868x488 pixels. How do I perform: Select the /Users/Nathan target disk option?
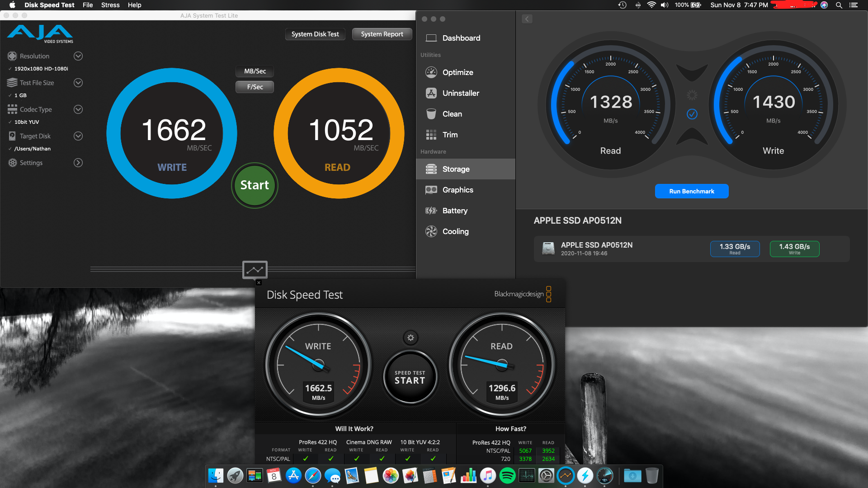tap(32, 149)
